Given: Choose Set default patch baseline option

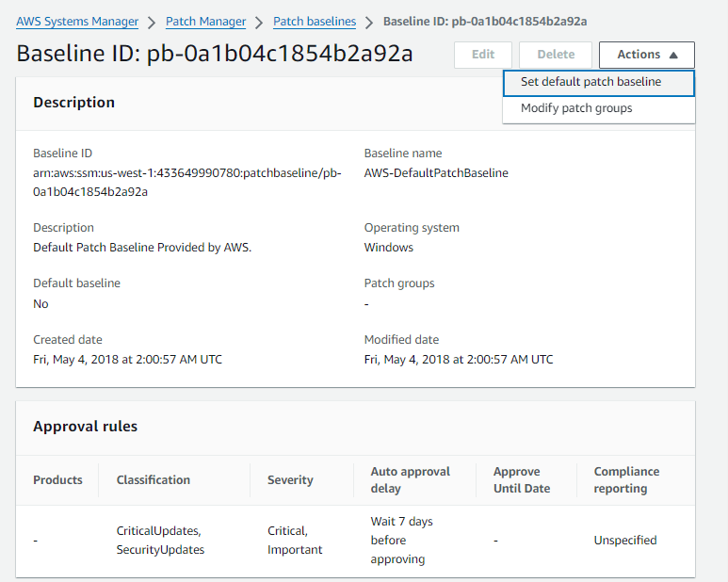Looking at the screenshot, I should [x=599, y=83].
